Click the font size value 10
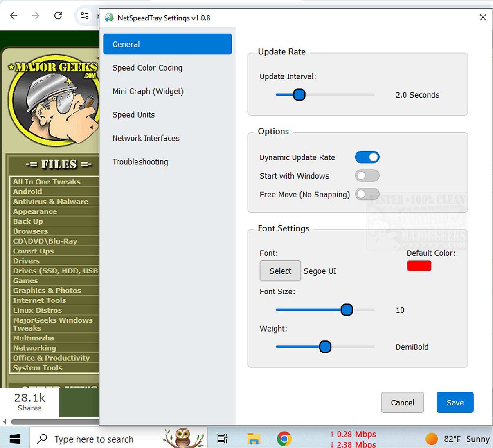Viewport: 493px width, 448px height. tap(400, 310)
